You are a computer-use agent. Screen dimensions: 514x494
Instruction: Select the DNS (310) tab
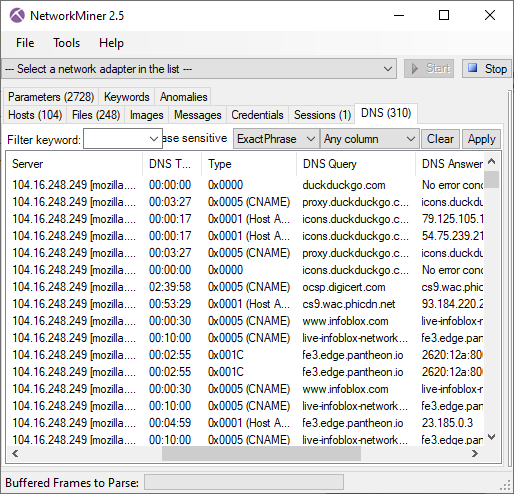(x=386, y=113)
